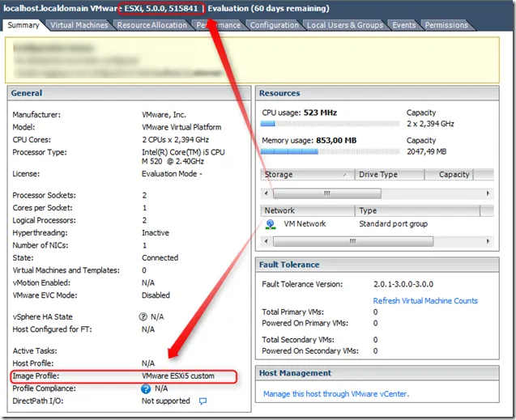
Task: Click the vSphere HA State question mark icon
Action: click(x=143, y=316)
